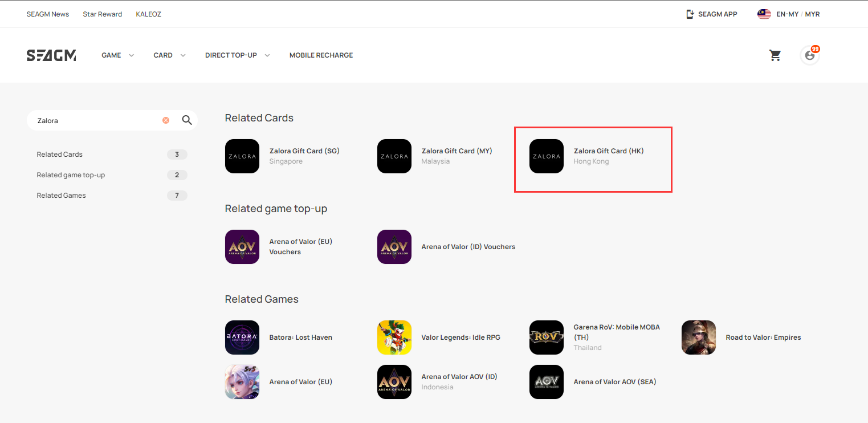868x423 pixels.
Task: Click the Zalora Gift Card (HK) logo
Action: tap(547, 156)
